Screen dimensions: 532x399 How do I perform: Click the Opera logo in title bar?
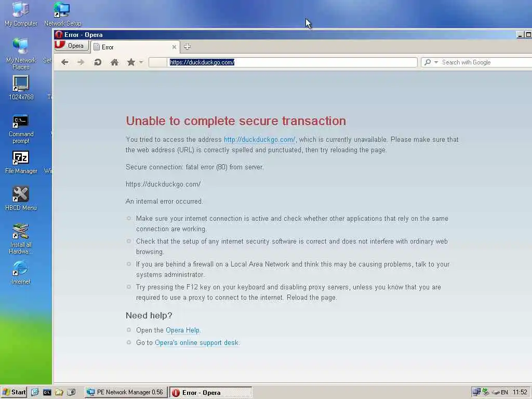pyautogui.click(x=59, y=35)
